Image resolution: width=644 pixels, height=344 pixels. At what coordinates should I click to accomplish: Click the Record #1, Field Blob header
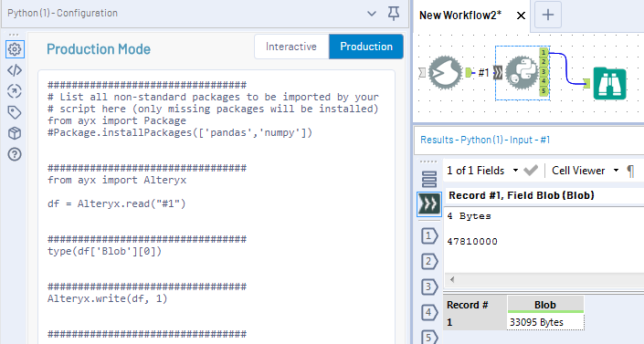pos(522,195)
